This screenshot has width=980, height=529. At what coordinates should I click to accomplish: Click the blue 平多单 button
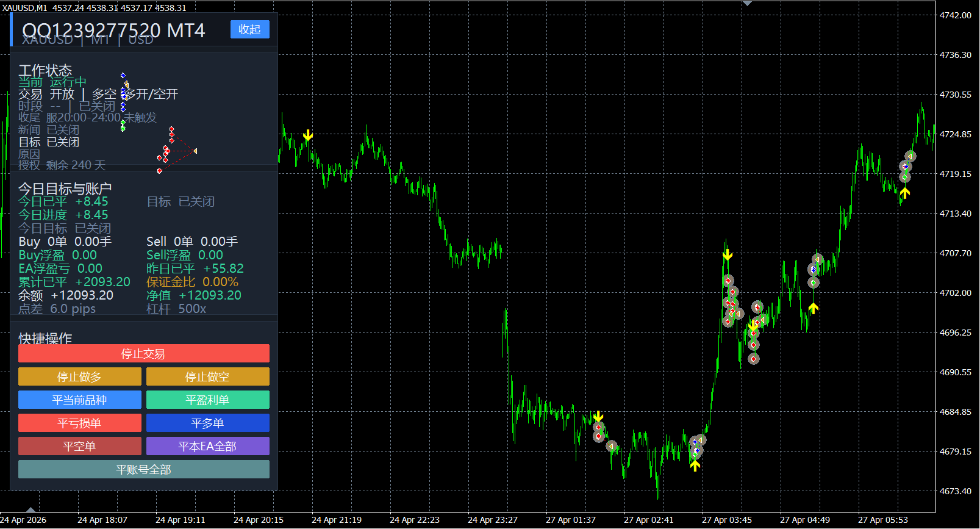[x=207, y=423]
